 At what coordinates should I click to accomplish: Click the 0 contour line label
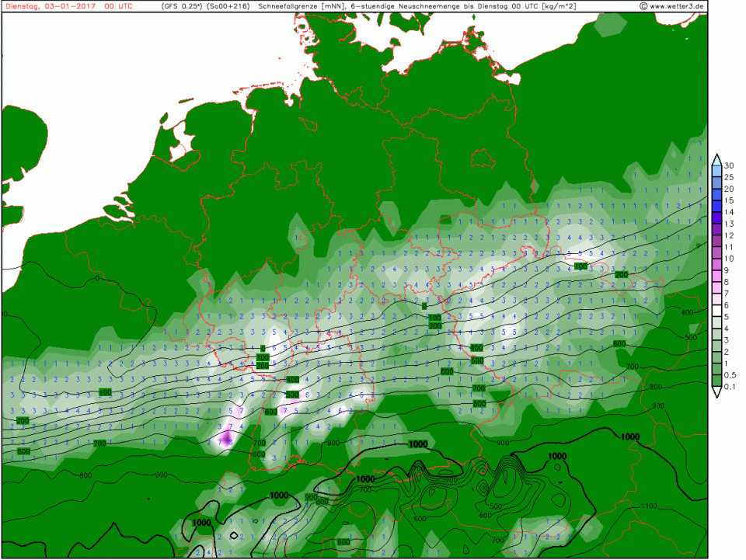[x=97, y=277]
